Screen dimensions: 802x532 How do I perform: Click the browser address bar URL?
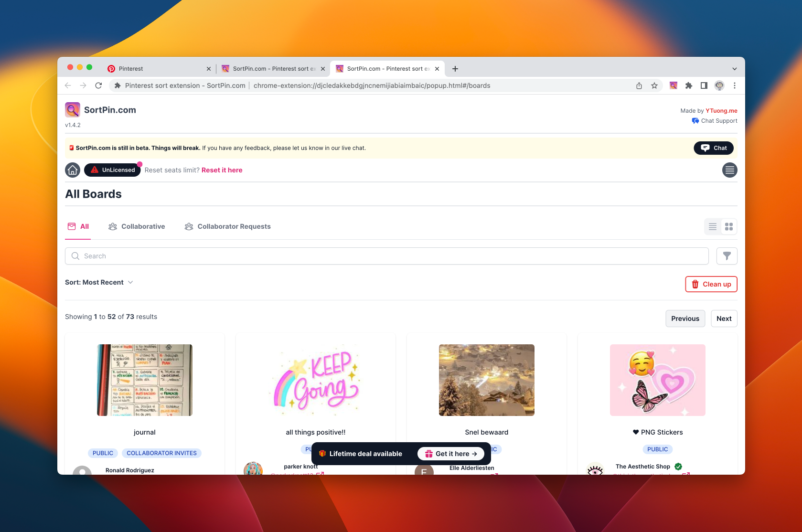(x=372, y=85)
